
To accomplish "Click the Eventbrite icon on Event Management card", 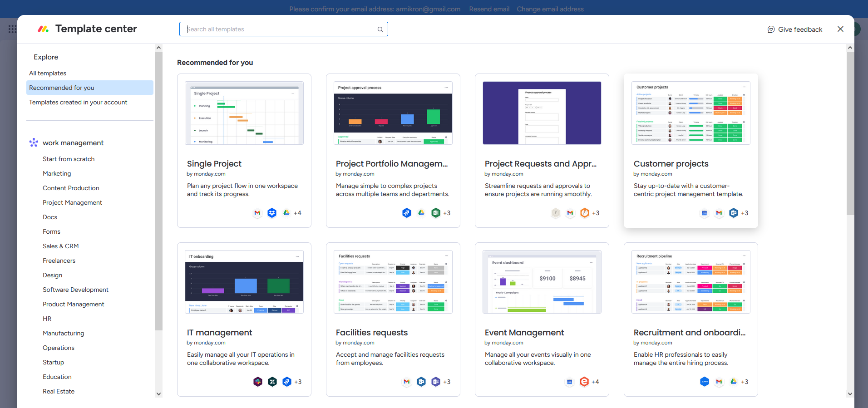I will click(x=584, y=382).
